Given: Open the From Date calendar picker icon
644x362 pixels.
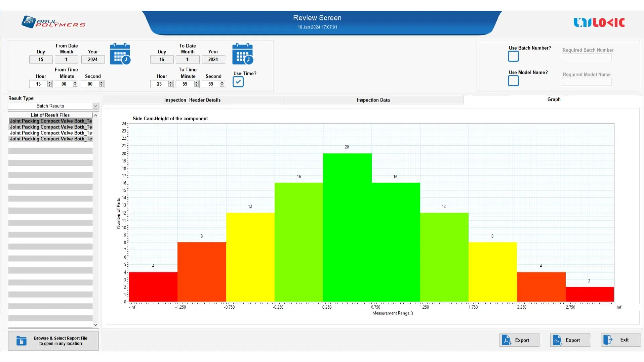Looking at the screenshot, I should coord(120,54).
